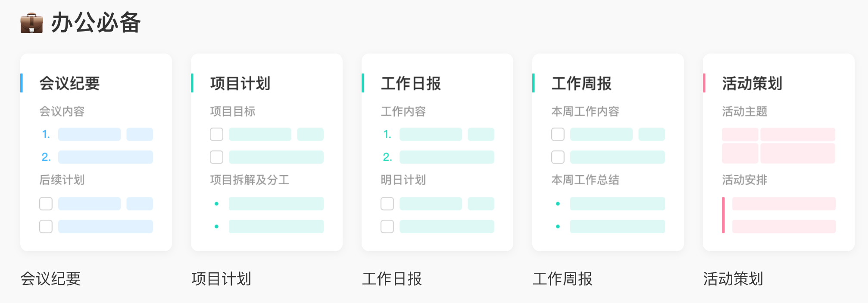Click the 项目计划 label below its card

click(222, 279)
